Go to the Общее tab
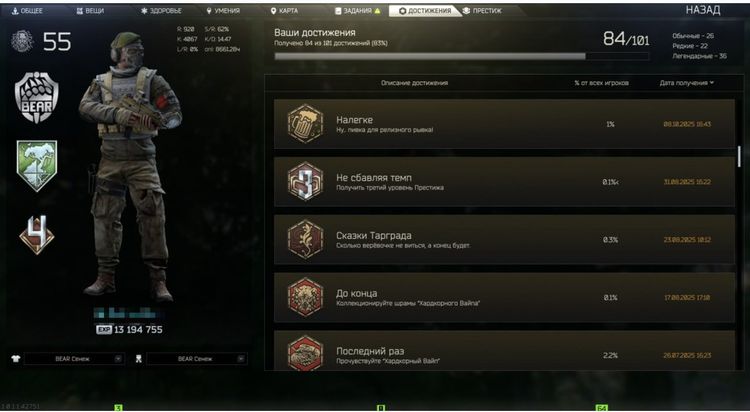Image resolution: width=750 pixels, height=412 pixels. click(27, 11)
